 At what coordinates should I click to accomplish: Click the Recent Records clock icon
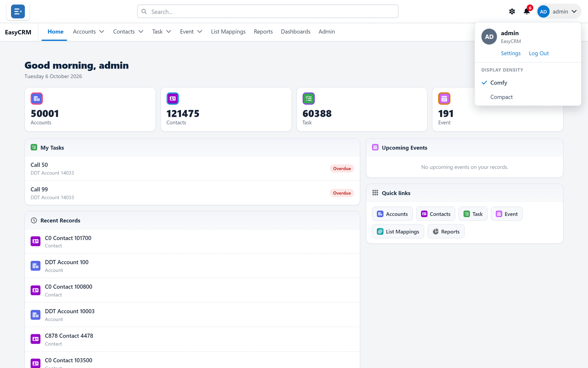(x=34, y=220)
